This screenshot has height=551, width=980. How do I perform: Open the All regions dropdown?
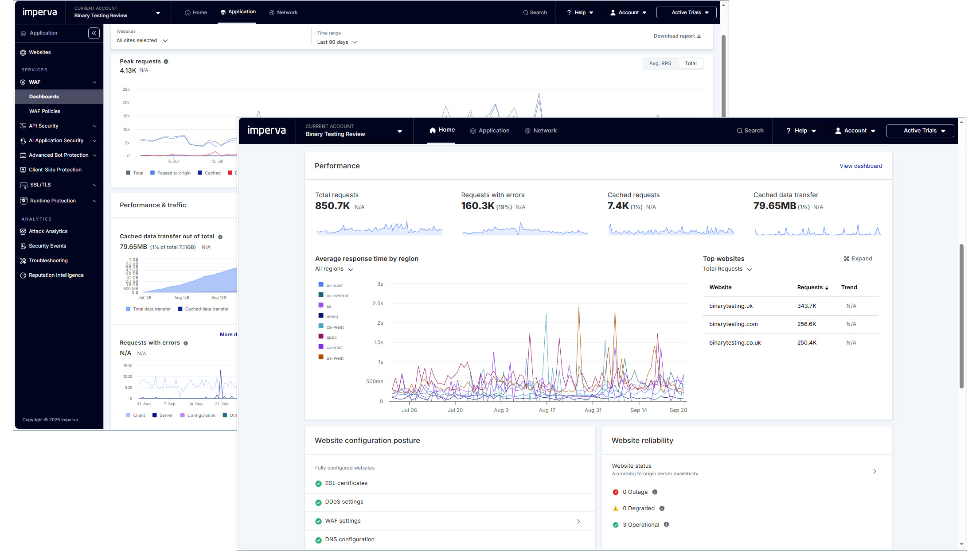click(x=334, y=269)
